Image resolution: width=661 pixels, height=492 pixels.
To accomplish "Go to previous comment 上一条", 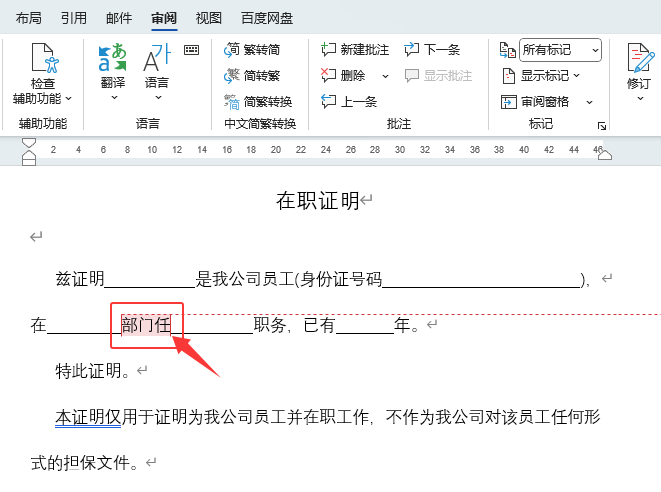I will pos(349,102).
